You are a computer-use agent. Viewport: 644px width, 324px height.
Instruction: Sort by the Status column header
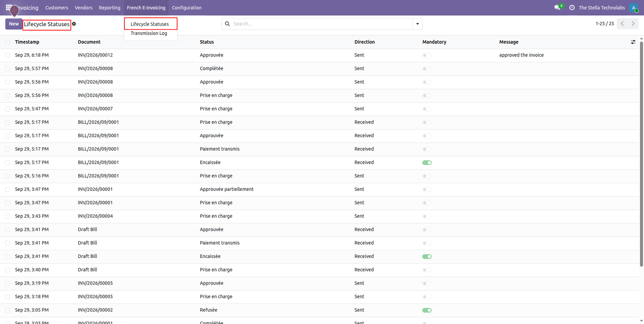pos(207,42)
